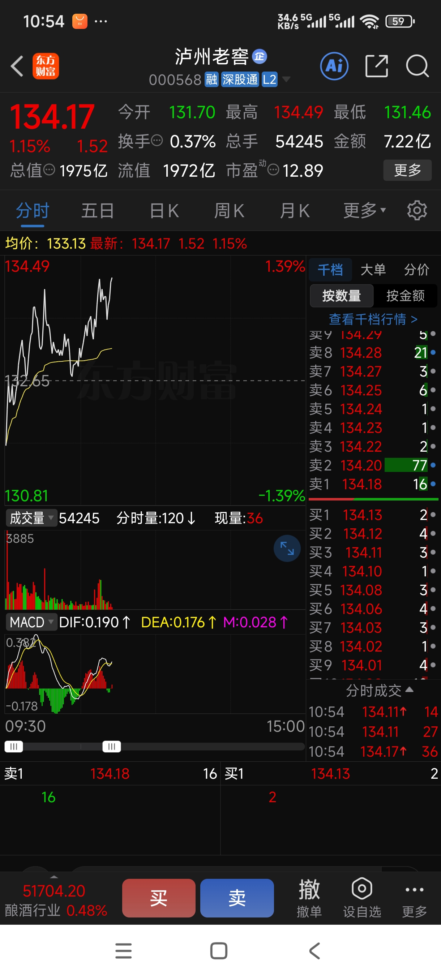Screen dimensions: 441x980
Task: Open 查看千档行情 link
Action: 373,319
